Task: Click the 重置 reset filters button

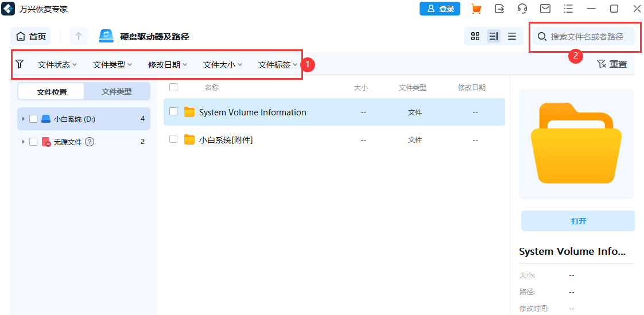Action: pos(611,64)
